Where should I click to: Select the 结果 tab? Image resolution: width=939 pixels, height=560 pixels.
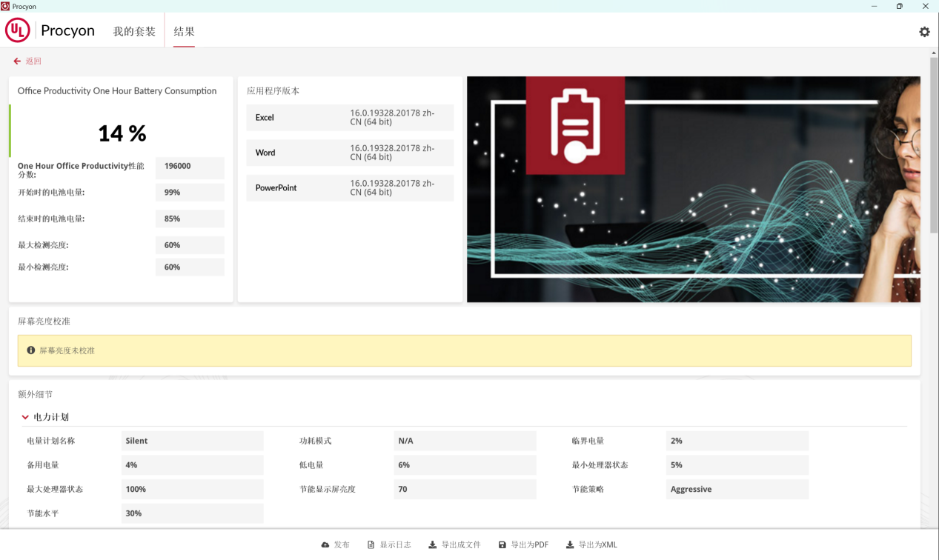pos(184,32)
